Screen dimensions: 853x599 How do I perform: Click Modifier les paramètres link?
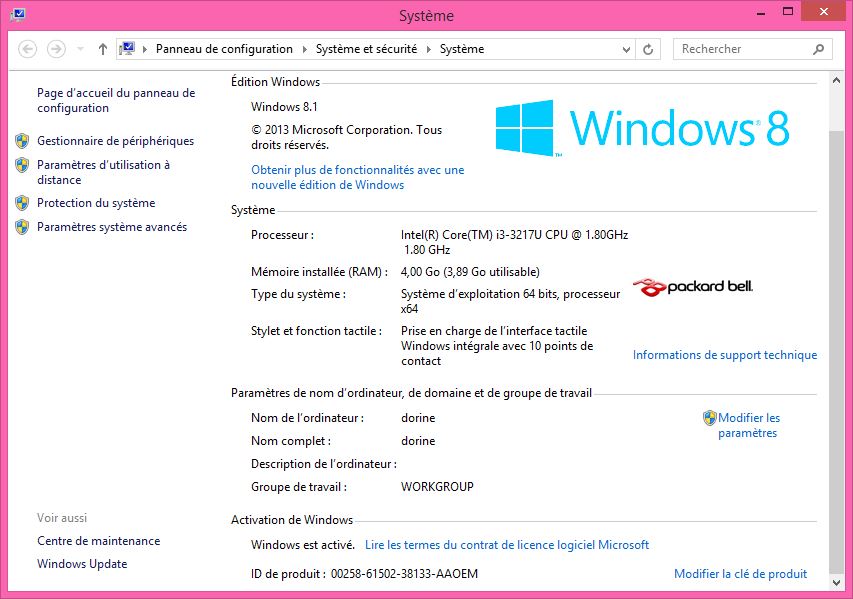pyautogui.click(x=749, y=425)
